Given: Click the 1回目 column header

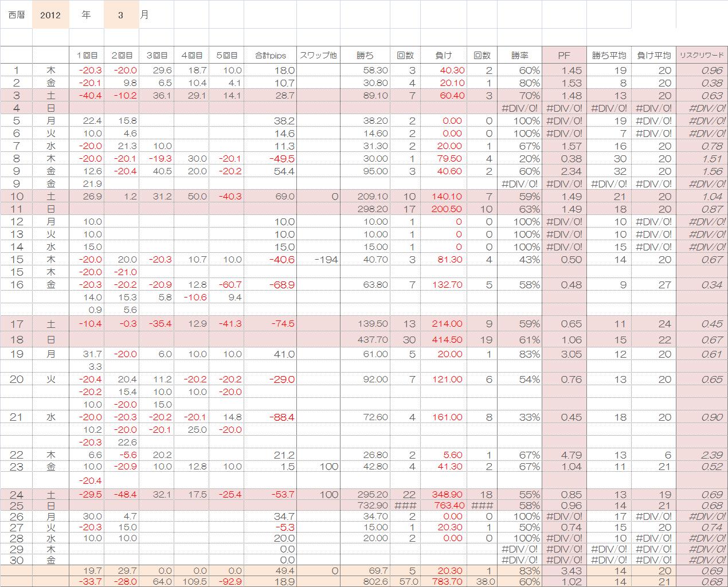Looking at the screenshot, I should (x=87, y=56).
